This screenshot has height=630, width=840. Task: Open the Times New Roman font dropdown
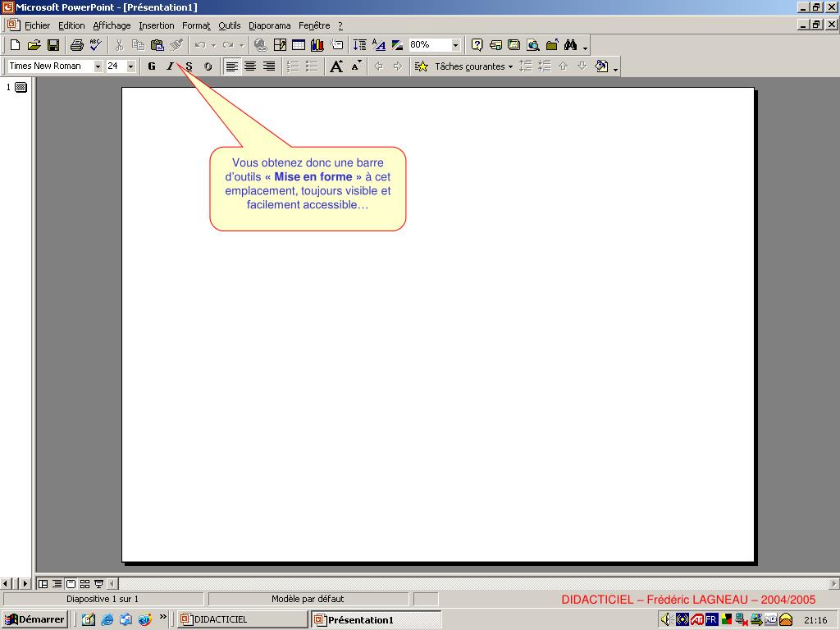(98, 66)
